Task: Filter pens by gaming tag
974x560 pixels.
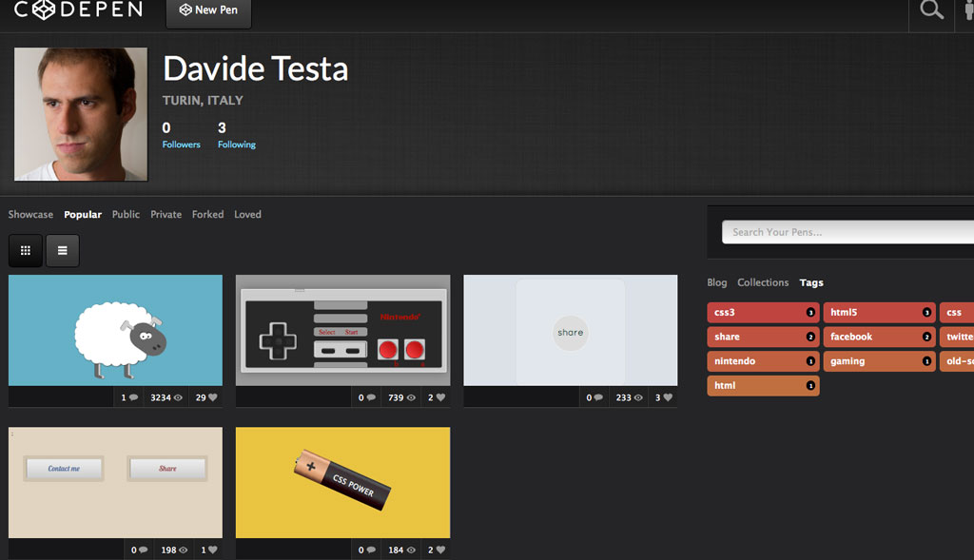Action: [x=880, y=360]
